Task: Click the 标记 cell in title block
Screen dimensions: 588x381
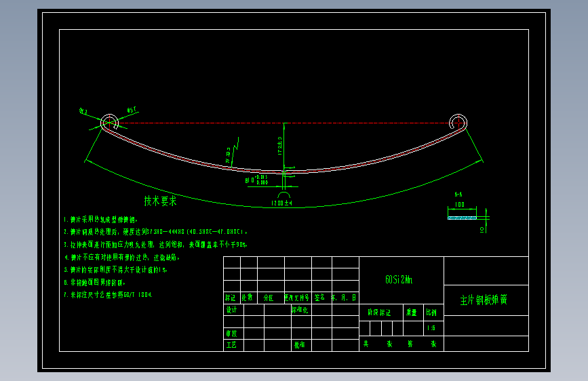Action: (231, 298)
